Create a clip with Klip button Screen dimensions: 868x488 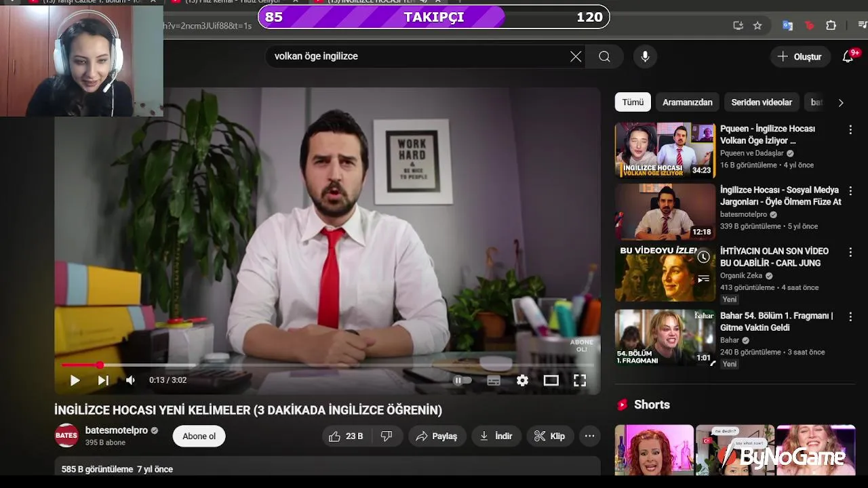[x=550, y=436]
